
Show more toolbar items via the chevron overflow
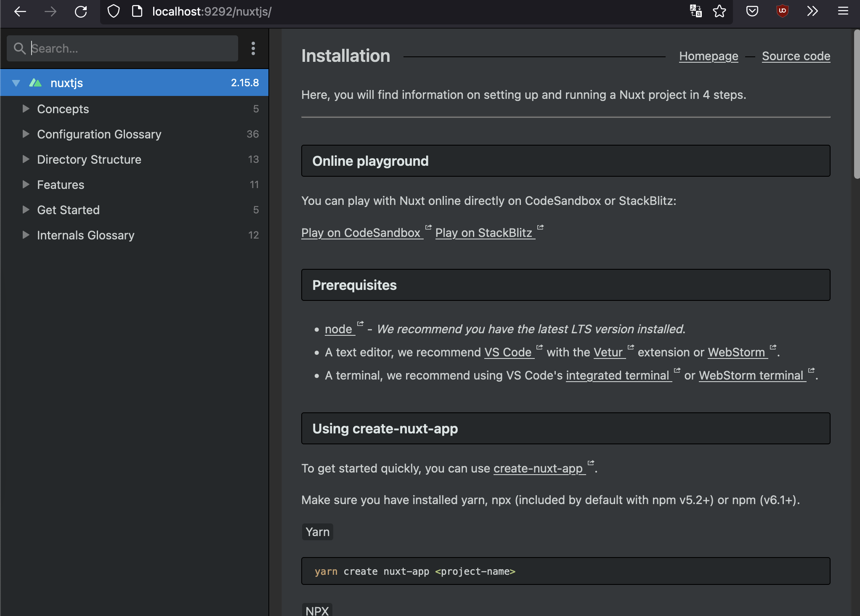(x=812, y=11)
